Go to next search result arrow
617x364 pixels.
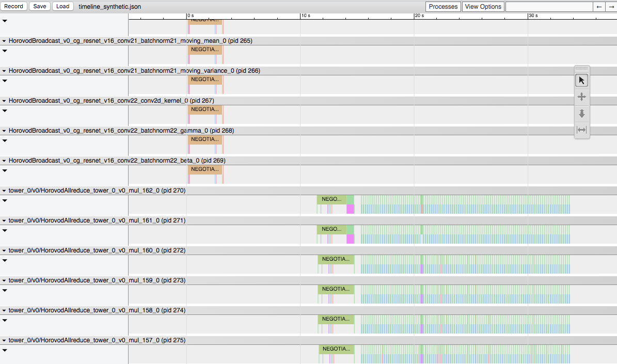coord(611,7)
